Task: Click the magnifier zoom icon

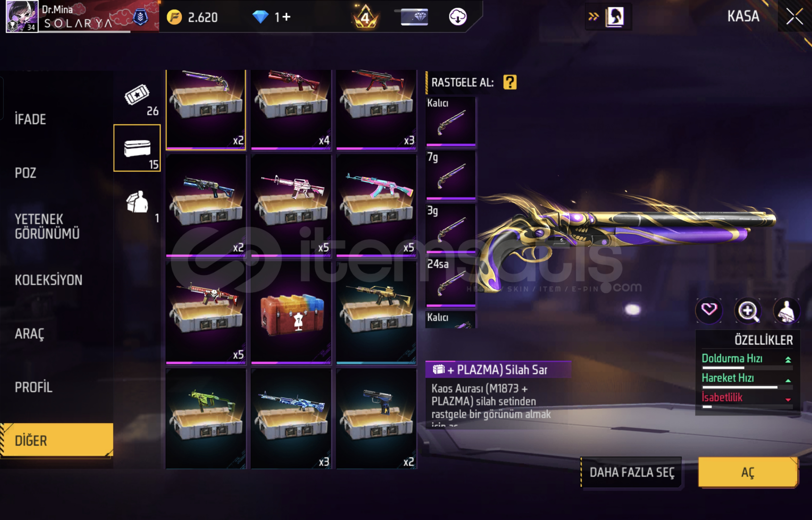Action: tap(748, 311)
